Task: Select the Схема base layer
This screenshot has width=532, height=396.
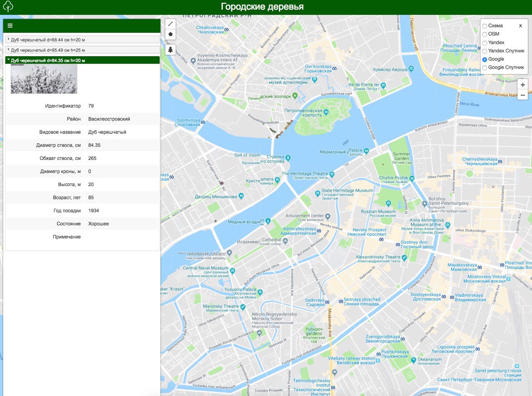Action: [485, 26]
